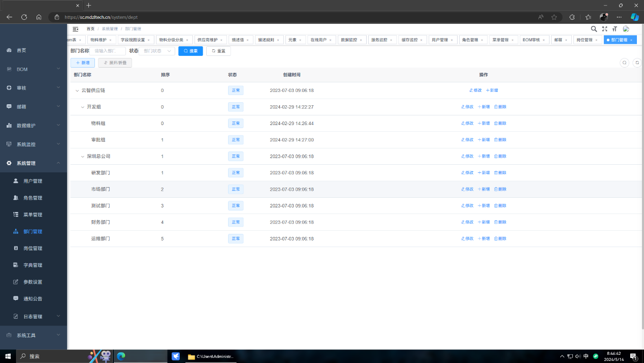The width and height of the screenshot is (644, 363).
Task: Open 菜单管理 in the sidebar
Action: pyautogui.click(x=34, y=215)
